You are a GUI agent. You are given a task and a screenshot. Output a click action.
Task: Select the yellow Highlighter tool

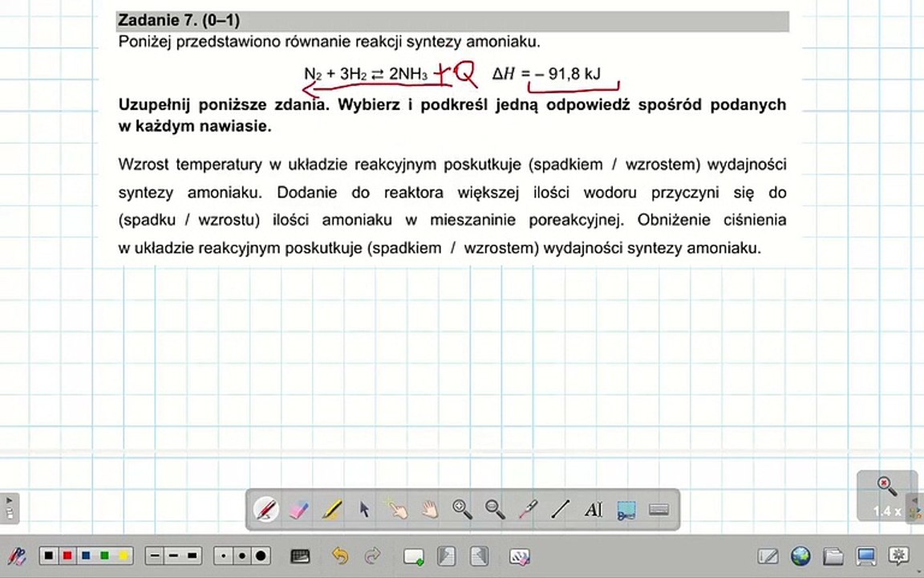(332, 509)
